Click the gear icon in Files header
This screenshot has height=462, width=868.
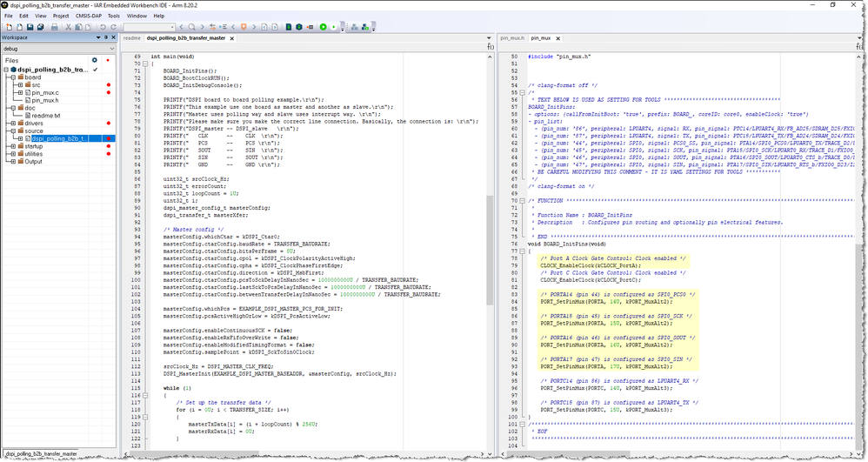point(95,60)
